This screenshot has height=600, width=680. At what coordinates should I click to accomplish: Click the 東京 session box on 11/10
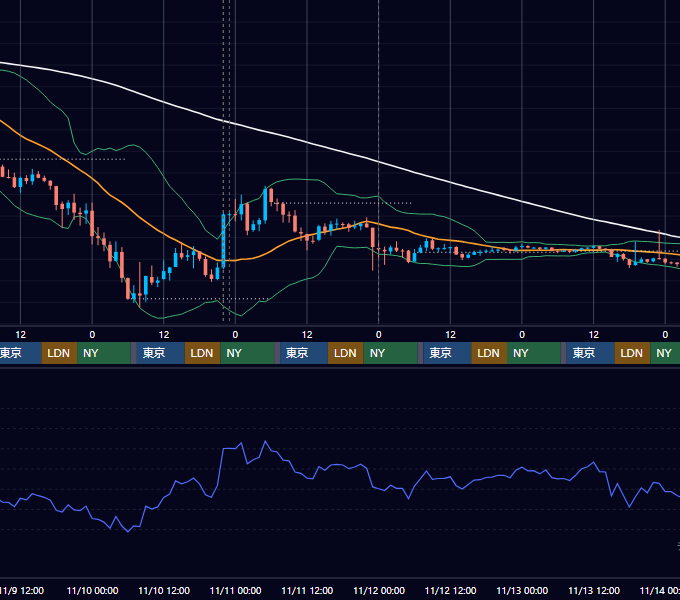click(x=160, y=353)
